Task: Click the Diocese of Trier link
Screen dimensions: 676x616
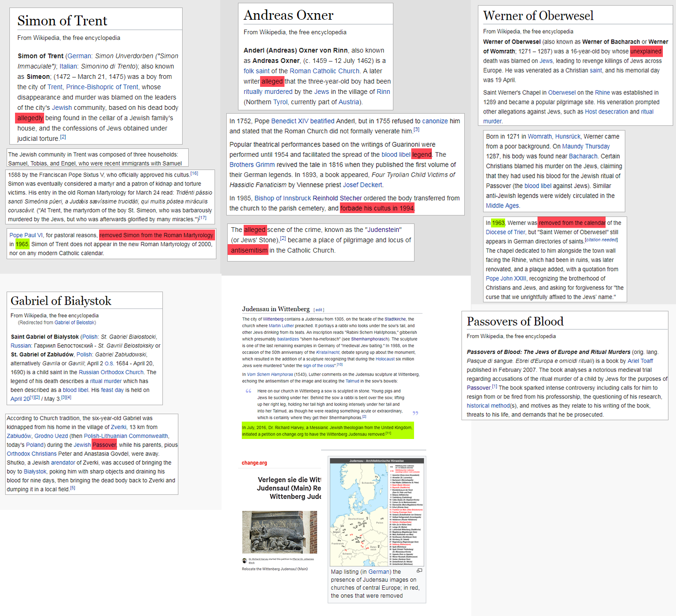Action: point(506,232)
